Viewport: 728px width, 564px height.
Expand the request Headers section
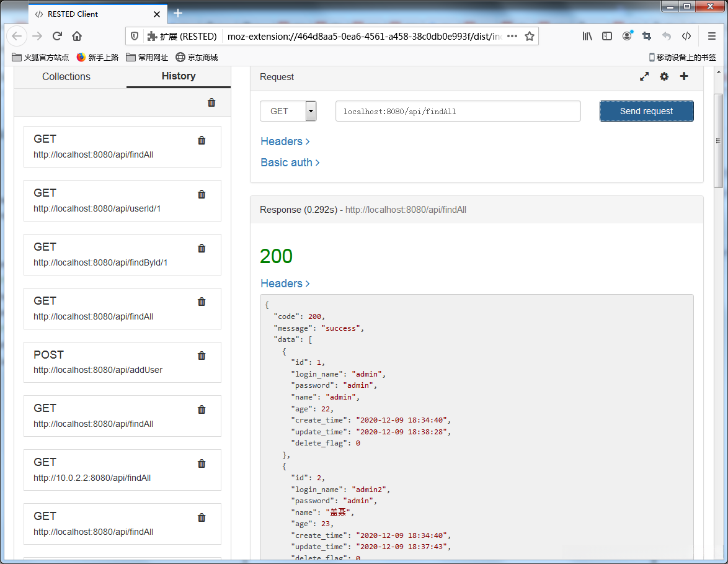click(x=285, y=141)
